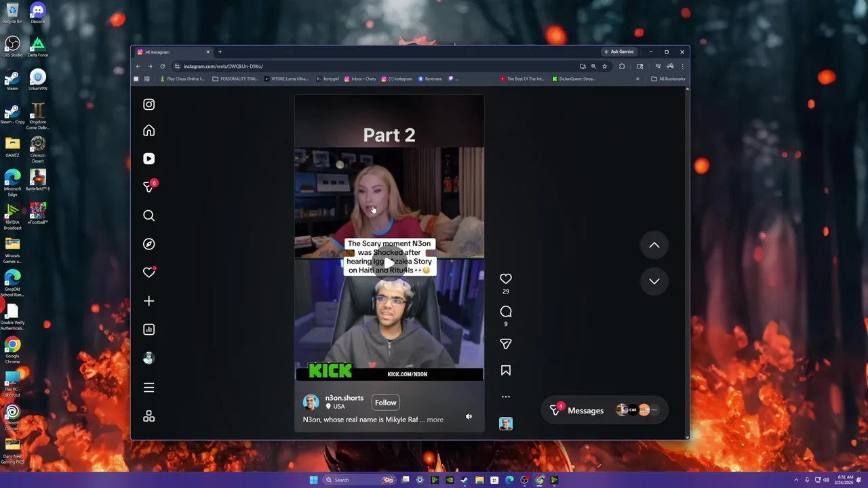Open reel three-dot options menu

click(505, 396)
